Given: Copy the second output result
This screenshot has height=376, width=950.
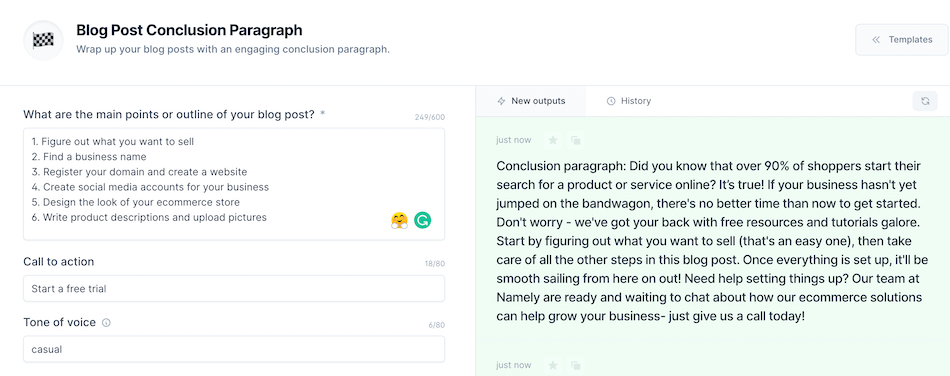Looking at the screenshot, I should (x=576, y=366).
